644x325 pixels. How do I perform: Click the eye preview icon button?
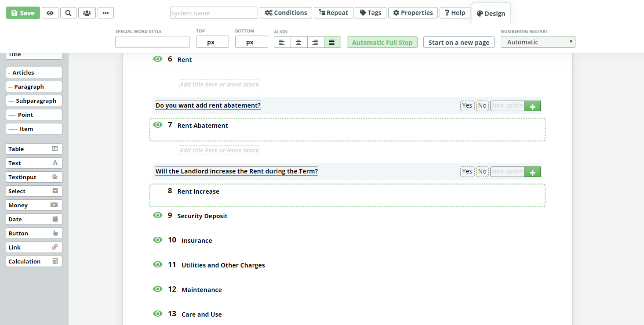pyautogui.click(x=50, y=13)
